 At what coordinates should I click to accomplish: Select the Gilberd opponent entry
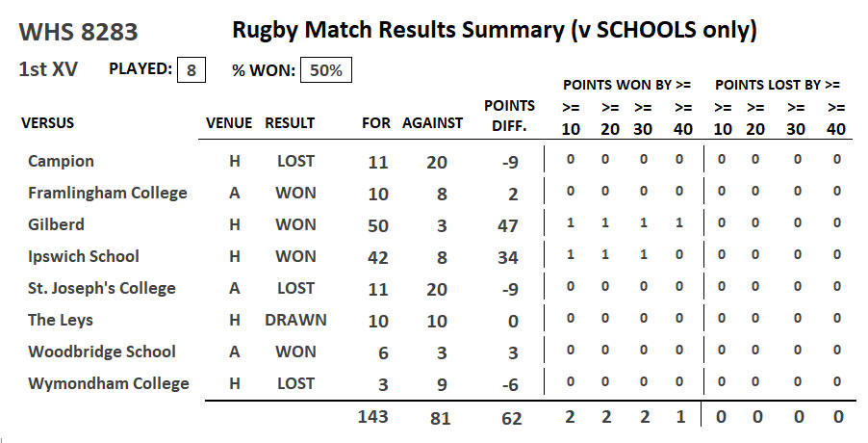coord(56,224)
